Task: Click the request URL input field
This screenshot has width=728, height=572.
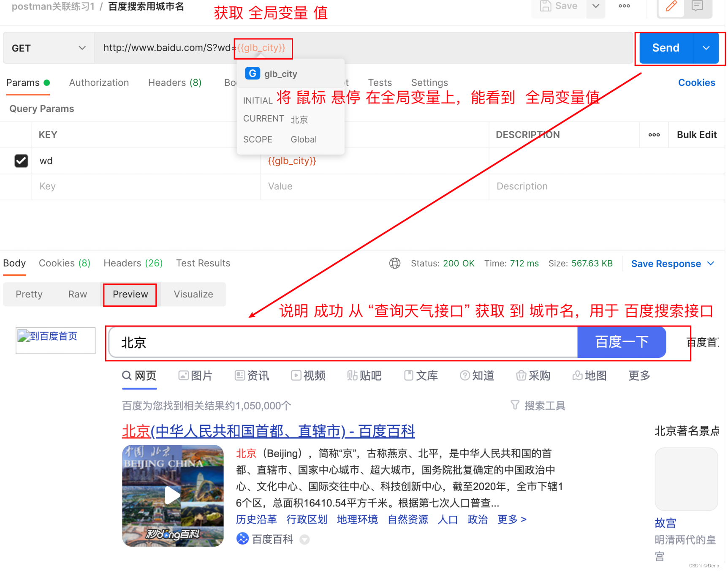Action: tap(363, 48)
